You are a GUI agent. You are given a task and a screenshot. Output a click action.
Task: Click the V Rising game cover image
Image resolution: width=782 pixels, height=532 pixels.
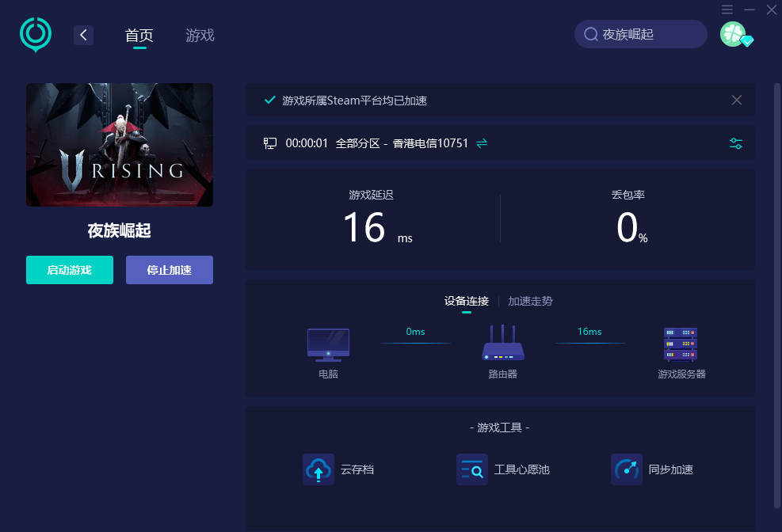click(x=120, y=145)
